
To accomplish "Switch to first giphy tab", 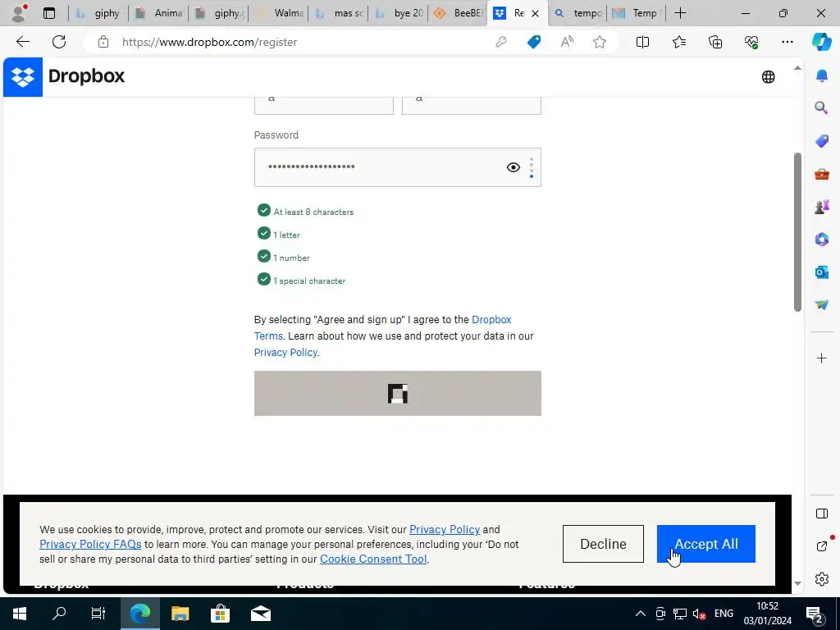I will point(98,13).
